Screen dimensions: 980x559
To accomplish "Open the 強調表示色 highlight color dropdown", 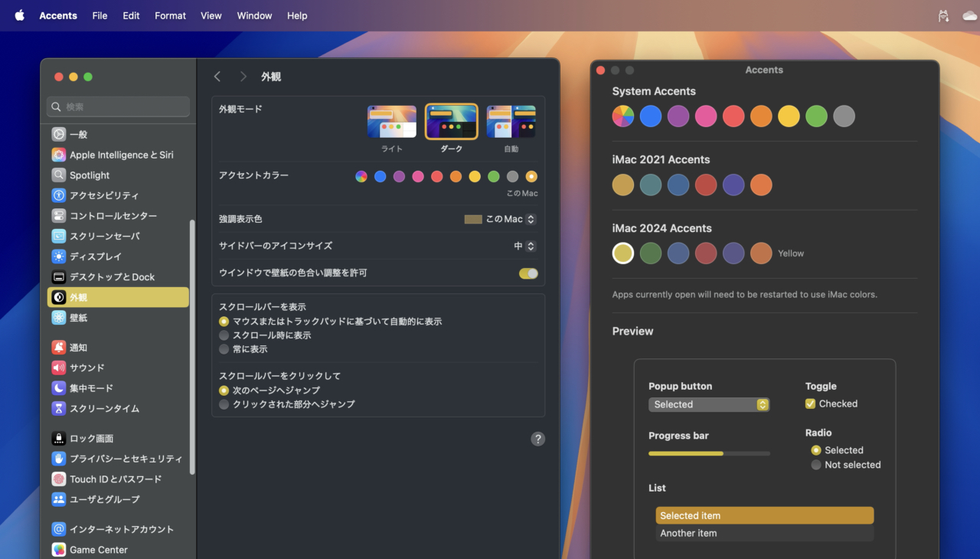I will point(500,219).
